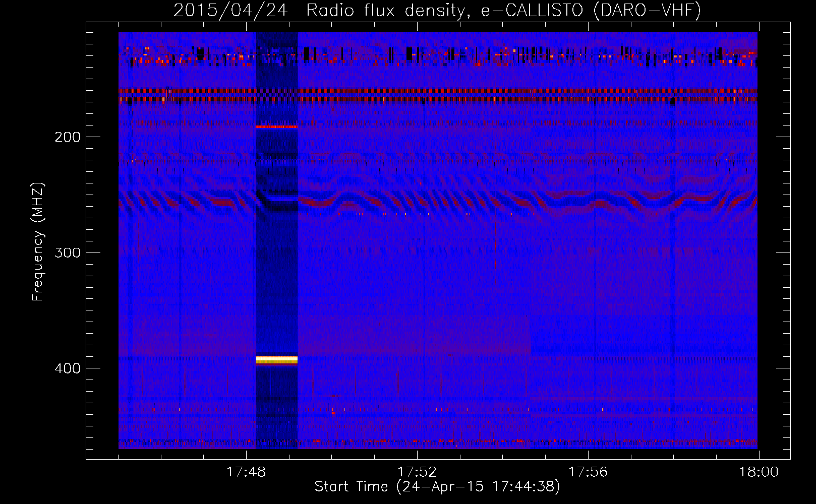Click the "17:52" time tick label

tap(417, 472)
